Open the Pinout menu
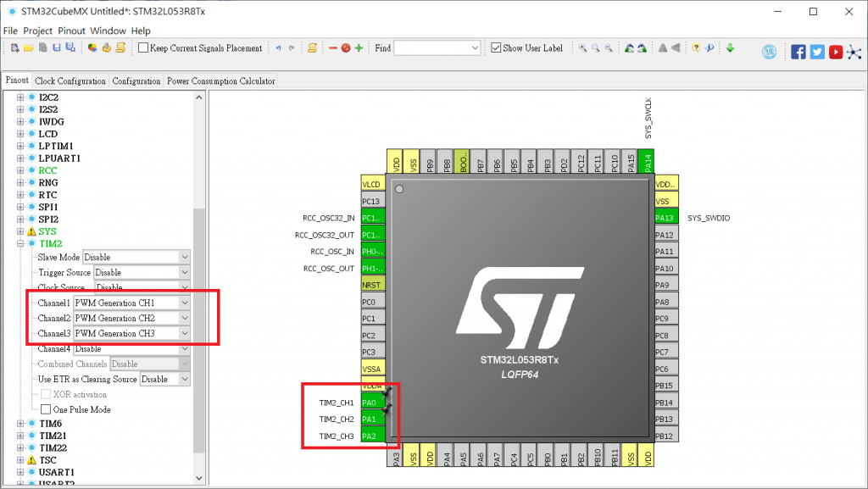This screenshot has width=868, height=489. (x=71, y=31)
